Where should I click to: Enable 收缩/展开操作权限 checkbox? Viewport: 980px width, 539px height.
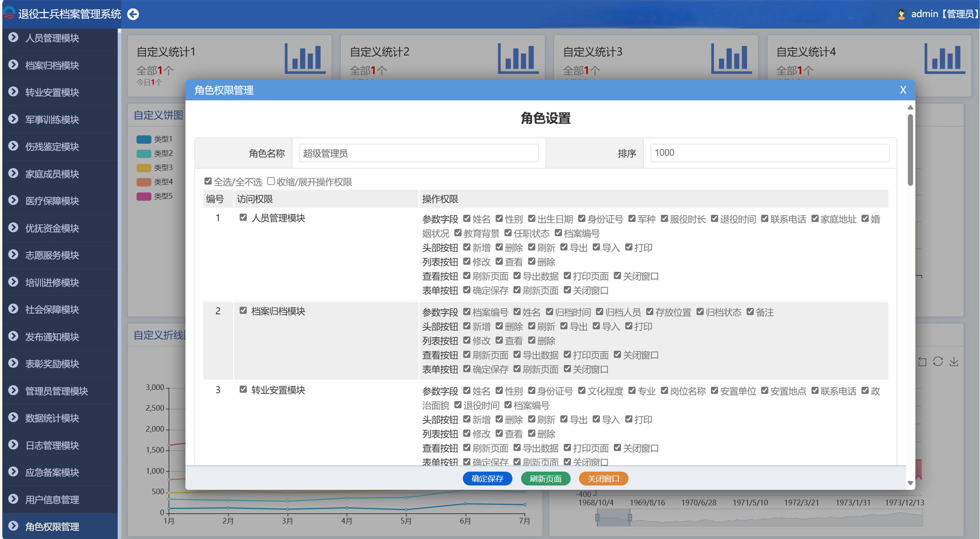point(271,181)
